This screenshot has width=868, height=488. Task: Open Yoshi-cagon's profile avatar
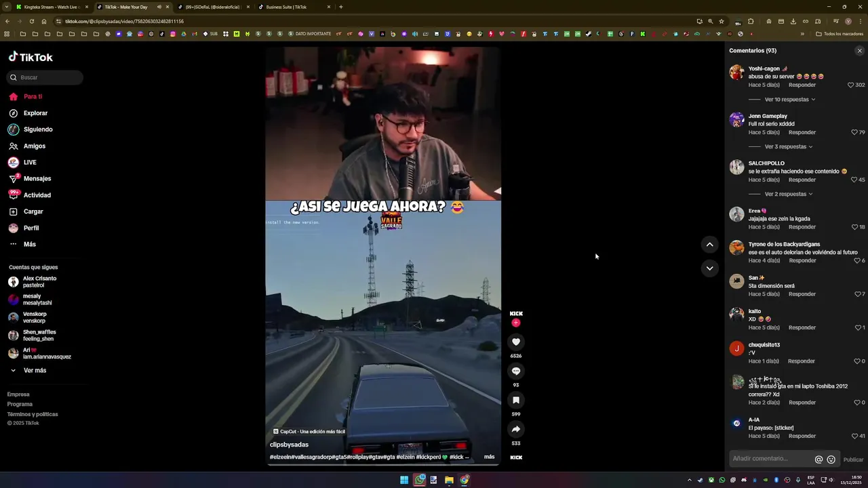coord(736,73)
